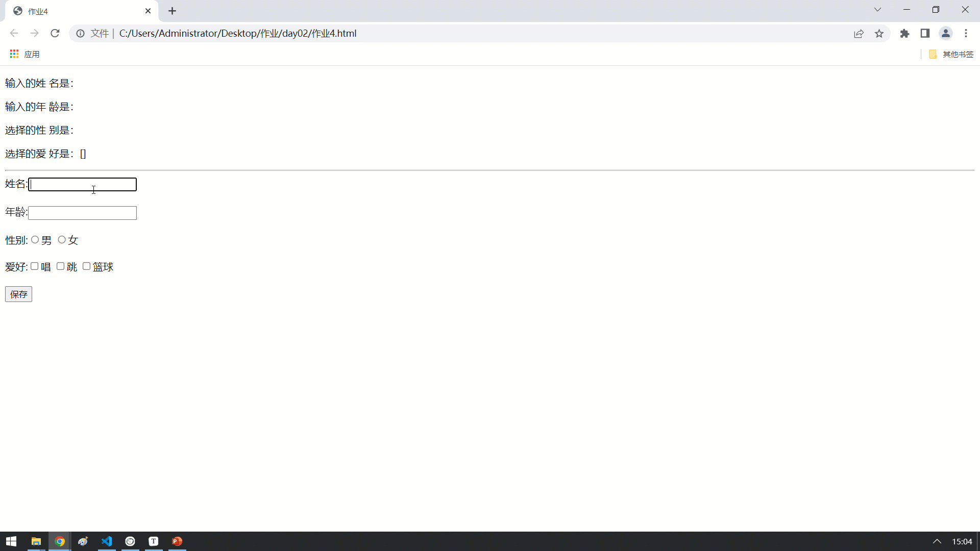Show hidden system tray icons

(937, 541)
